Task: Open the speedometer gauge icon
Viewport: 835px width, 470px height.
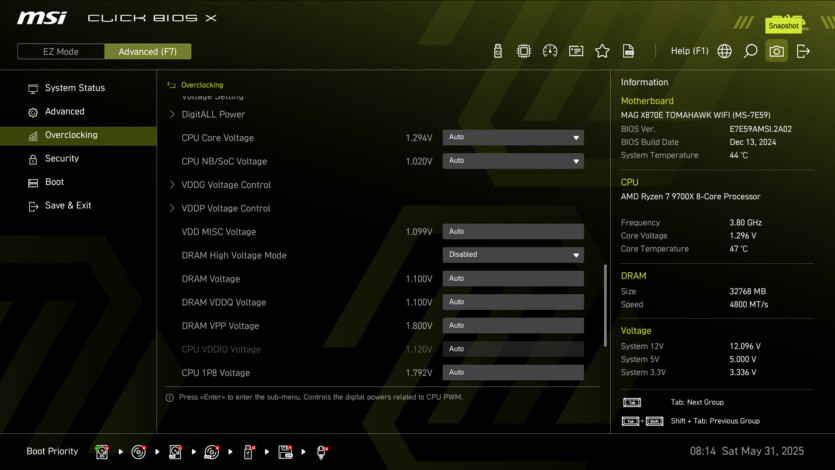Action: pyautogui.click(x=550, y=51)
